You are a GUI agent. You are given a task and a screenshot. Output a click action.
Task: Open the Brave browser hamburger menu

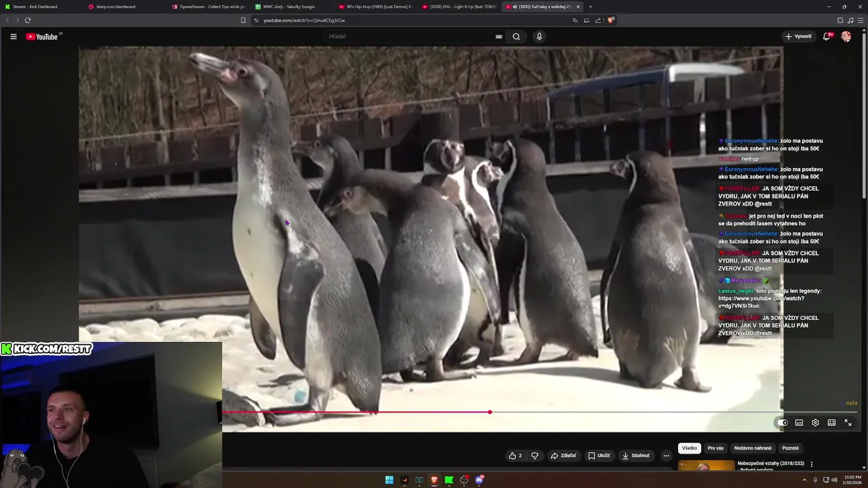859,20
